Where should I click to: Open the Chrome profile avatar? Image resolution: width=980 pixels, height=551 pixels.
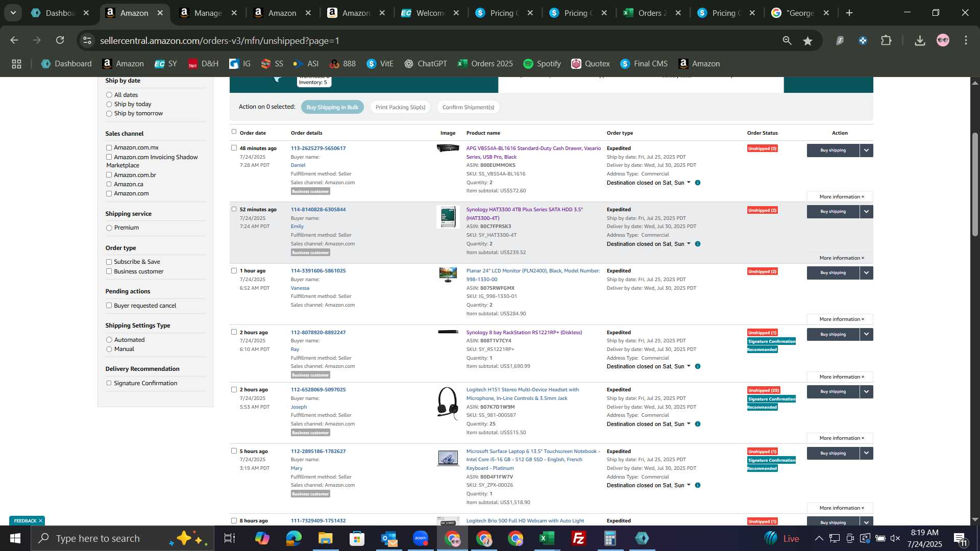(x=943, y=40)
